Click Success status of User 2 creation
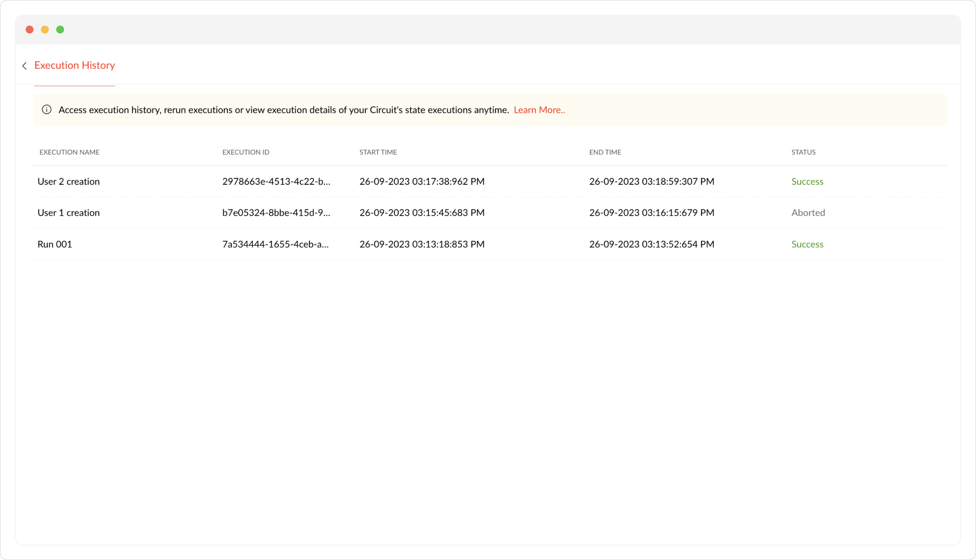The height and width of the screenshot is (560, 976). (807, 181)
